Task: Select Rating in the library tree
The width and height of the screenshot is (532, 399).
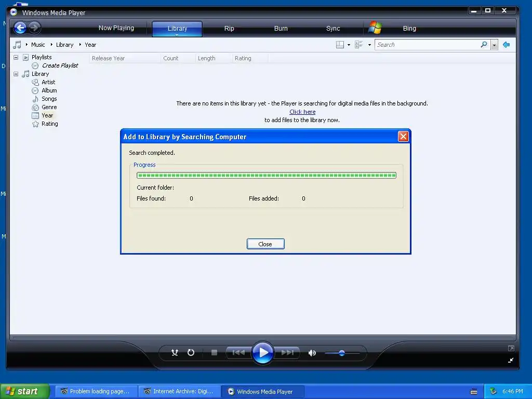Action: (49, 124)
